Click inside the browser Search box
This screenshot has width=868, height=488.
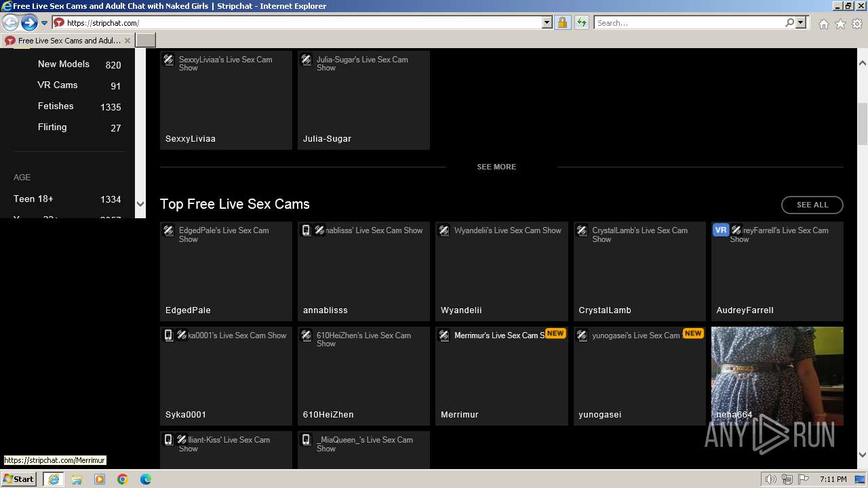tap(689, 22)
